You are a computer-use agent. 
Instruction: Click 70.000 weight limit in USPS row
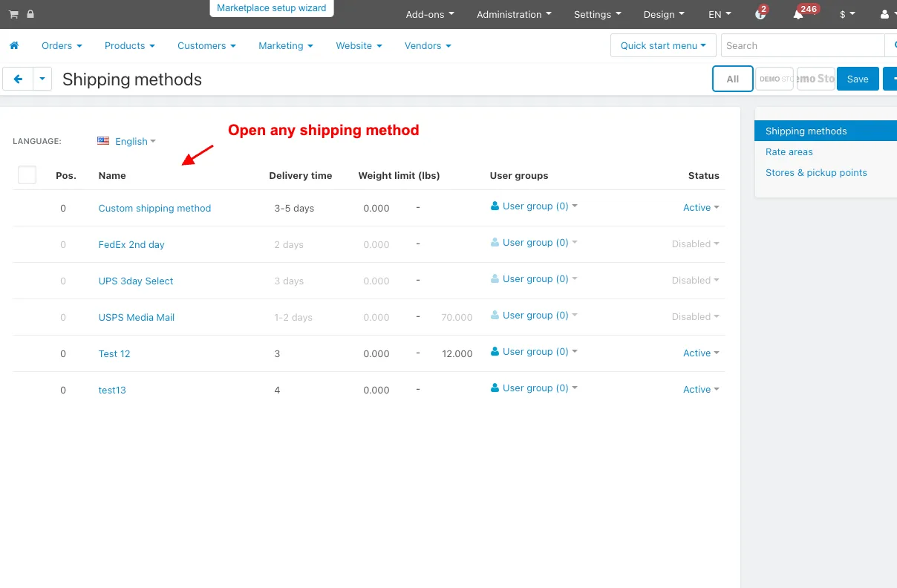tap(457, 317)
